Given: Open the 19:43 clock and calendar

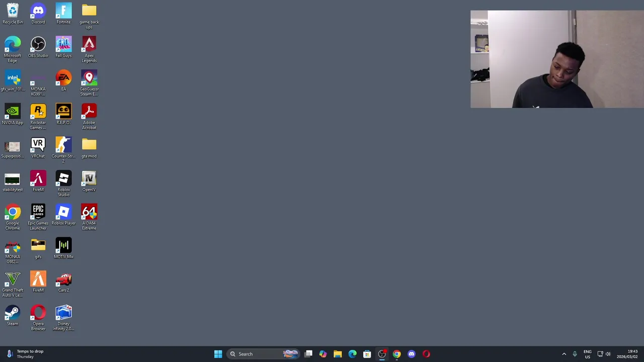Looking at the screenshot, I should click(628, 354).
